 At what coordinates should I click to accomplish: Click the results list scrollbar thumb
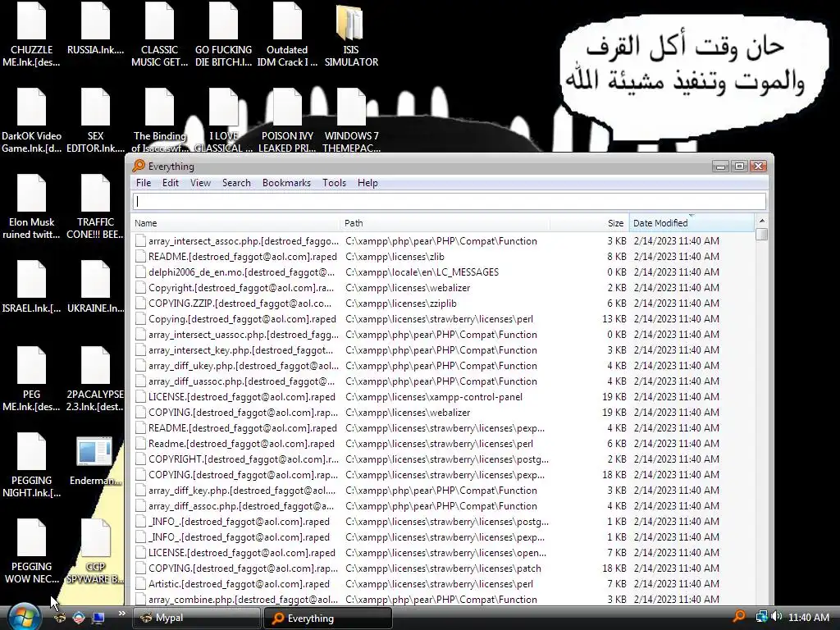[x=762, y=234]
